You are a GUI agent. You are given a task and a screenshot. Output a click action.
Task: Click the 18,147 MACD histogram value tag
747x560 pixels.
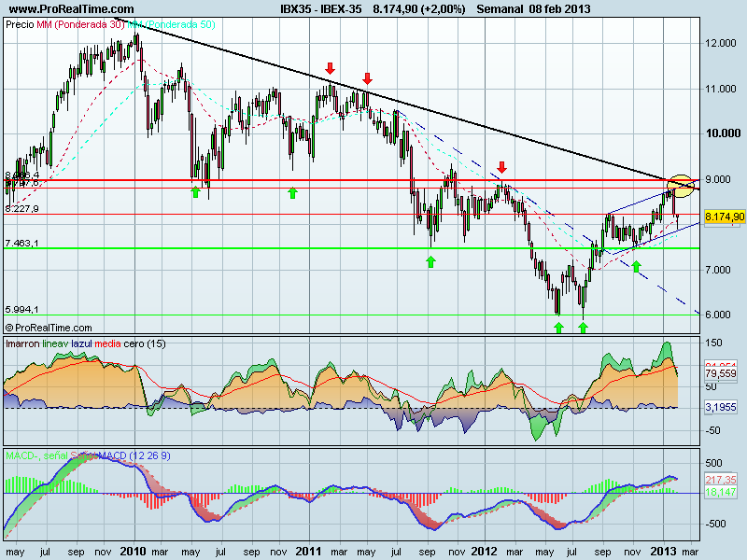[x=721, y=492]
